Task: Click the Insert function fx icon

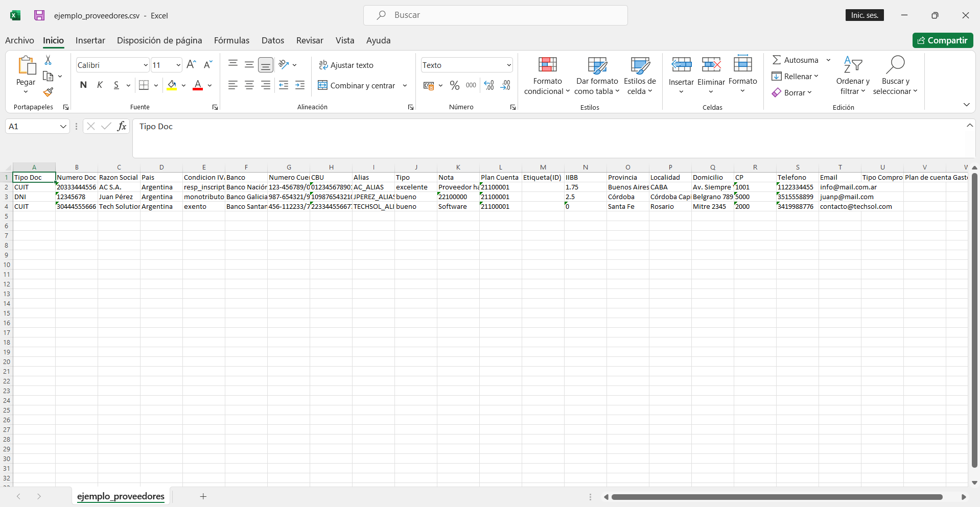Action: pos(122,126)
